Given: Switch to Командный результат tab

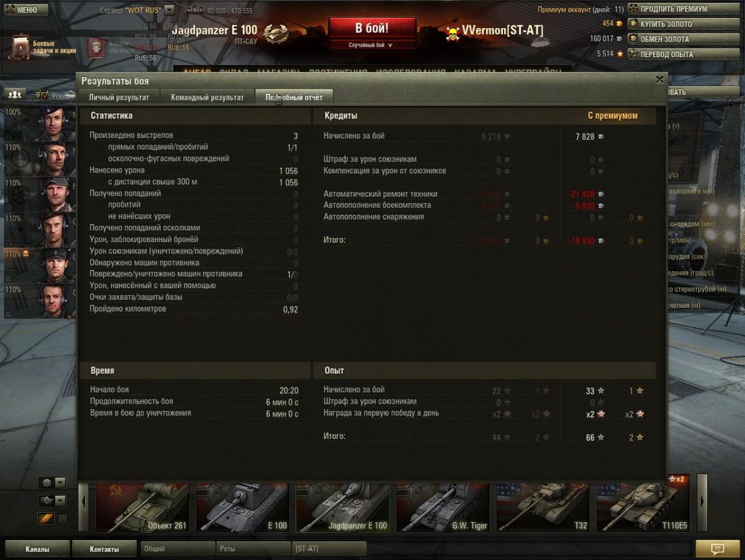Looking at the screenshot, I should click(207, 97).
